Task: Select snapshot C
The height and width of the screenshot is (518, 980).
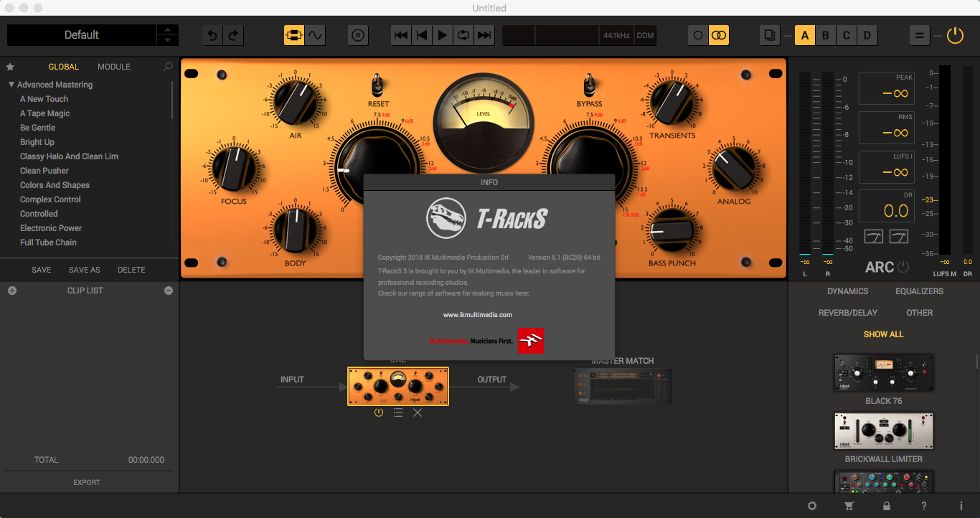Action: 847,35
